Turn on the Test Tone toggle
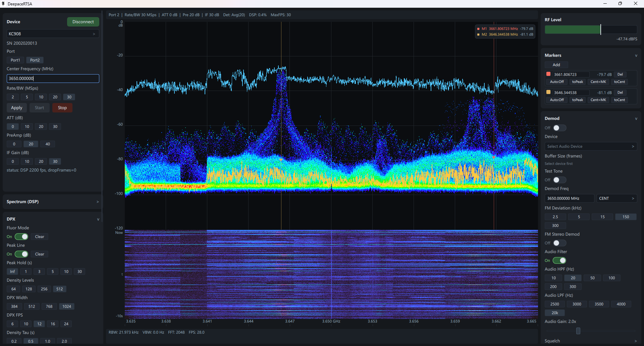This screenshot has height=346, width=644. point(559,180)
